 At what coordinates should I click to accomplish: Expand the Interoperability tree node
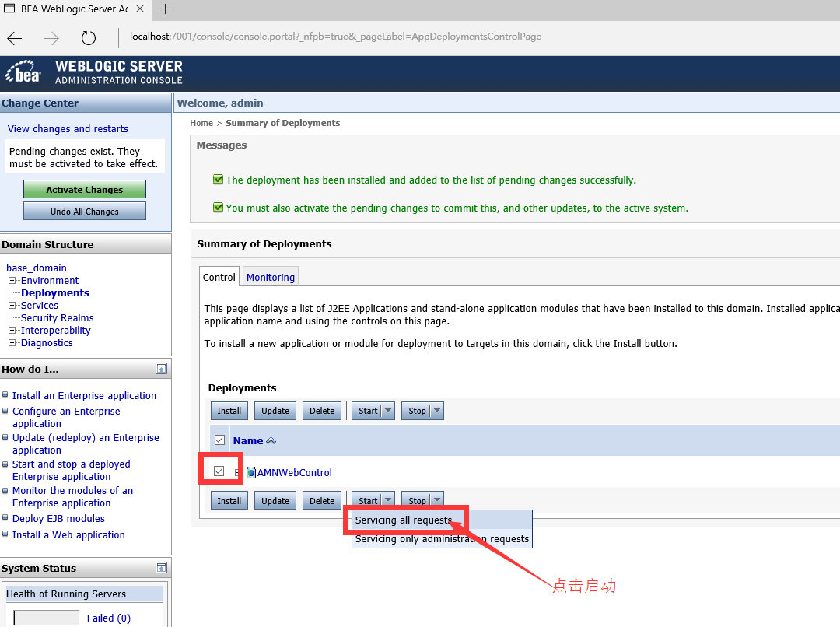[12, 330]
